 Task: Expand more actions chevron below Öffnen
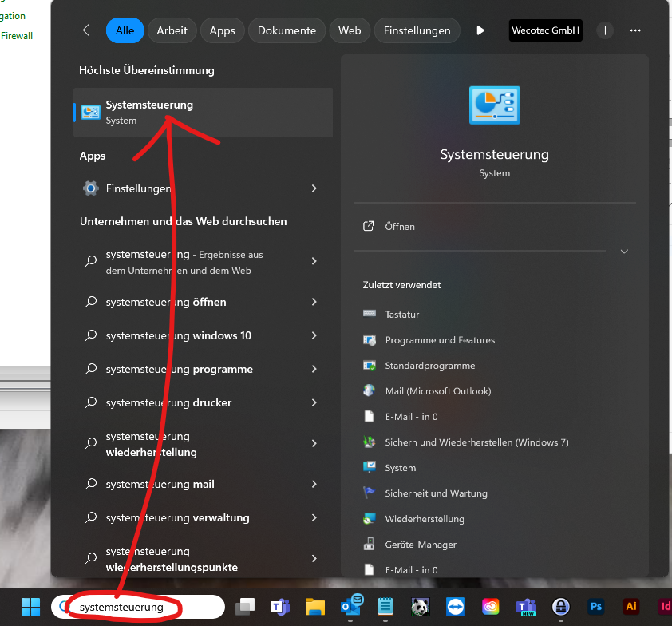pos(624,252)
